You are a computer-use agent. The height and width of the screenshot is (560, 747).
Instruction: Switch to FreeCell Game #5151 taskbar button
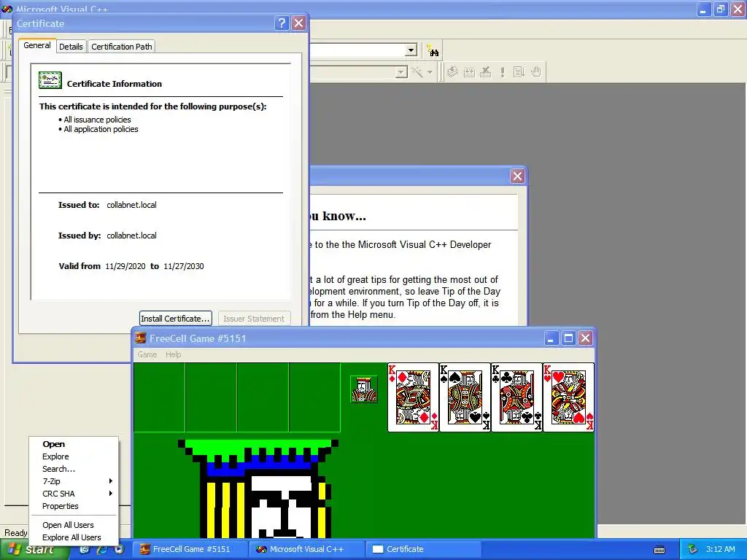pos(189,549)
